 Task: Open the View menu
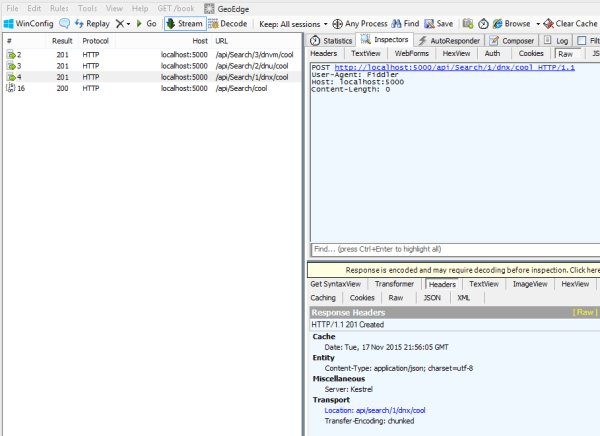tap(114, 8)
